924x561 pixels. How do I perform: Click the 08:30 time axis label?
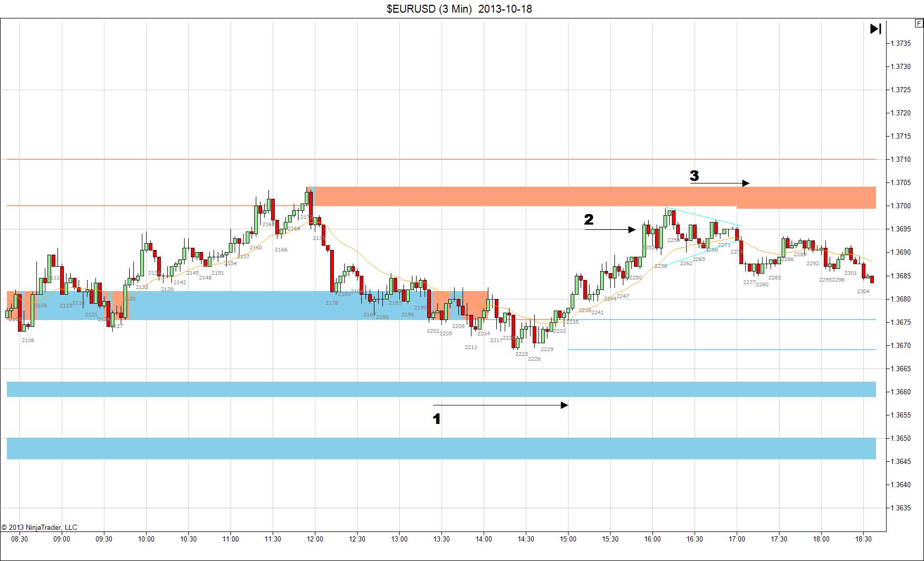pos(20,539)
